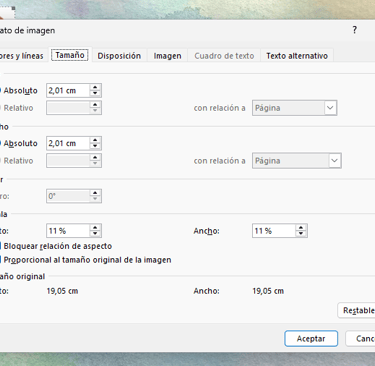
Task: Decrease the absolute width 2,01 cm value
Action: (x=95, y=146)
